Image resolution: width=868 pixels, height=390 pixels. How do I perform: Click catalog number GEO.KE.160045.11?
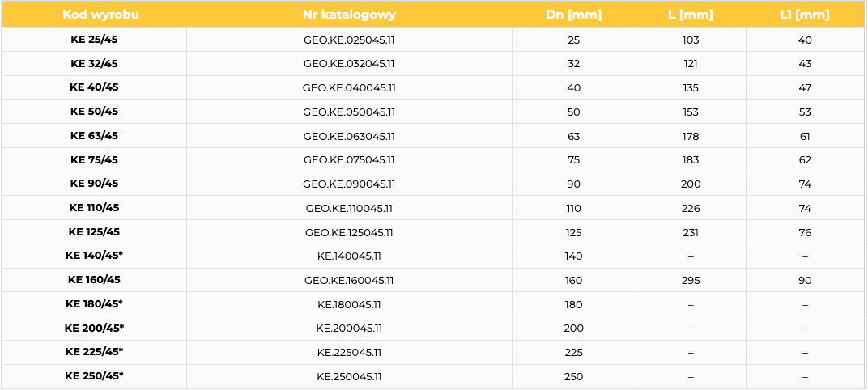click(349, 281)
